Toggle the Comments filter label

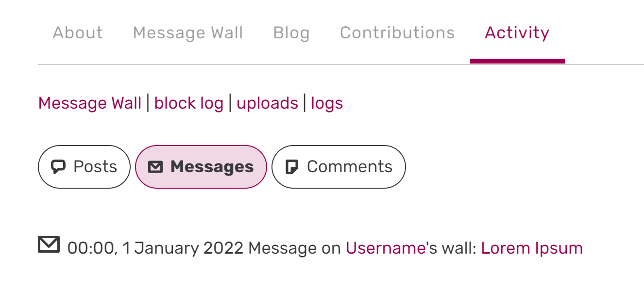pyautogui.click(x=349, y=167)
